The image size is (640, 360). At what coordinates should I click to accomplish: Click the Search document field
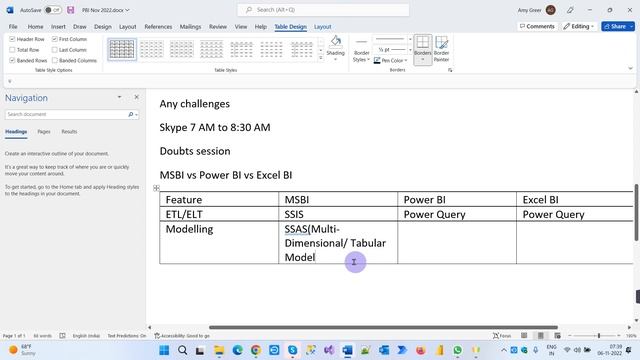tap(65, 114)
